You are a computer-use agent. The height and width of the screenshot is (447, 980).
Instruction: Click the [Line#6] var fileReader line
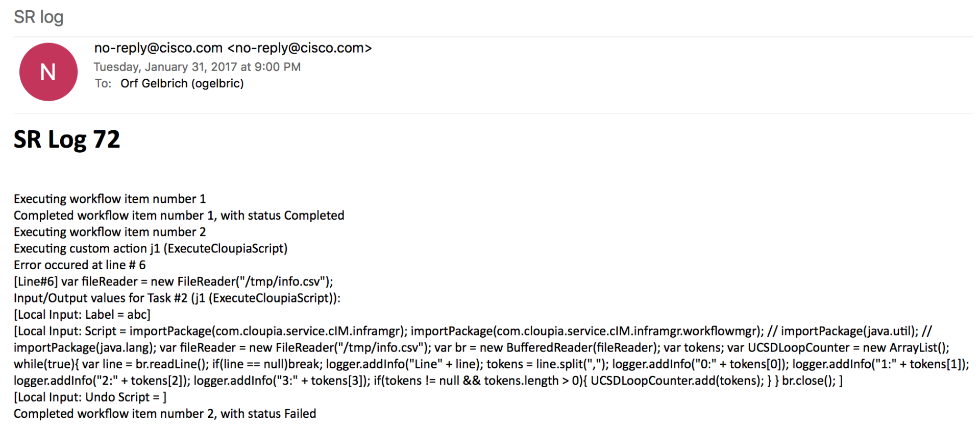pos(174,281)
